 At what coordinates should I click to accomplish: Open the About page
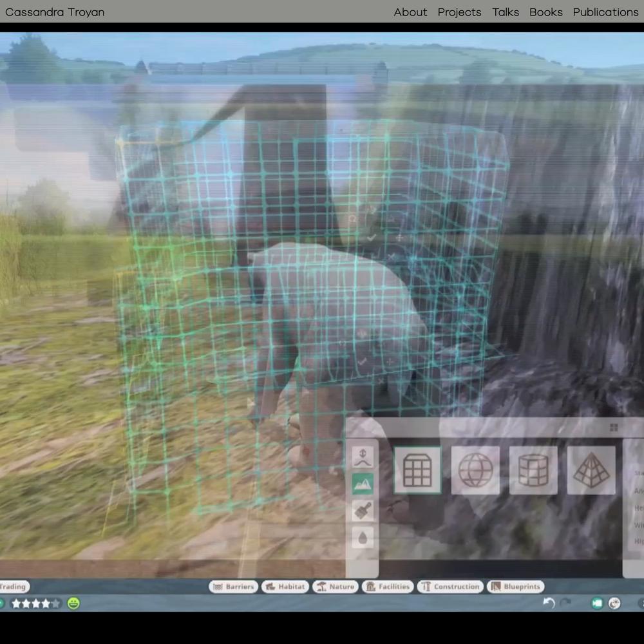coord(410,12)
